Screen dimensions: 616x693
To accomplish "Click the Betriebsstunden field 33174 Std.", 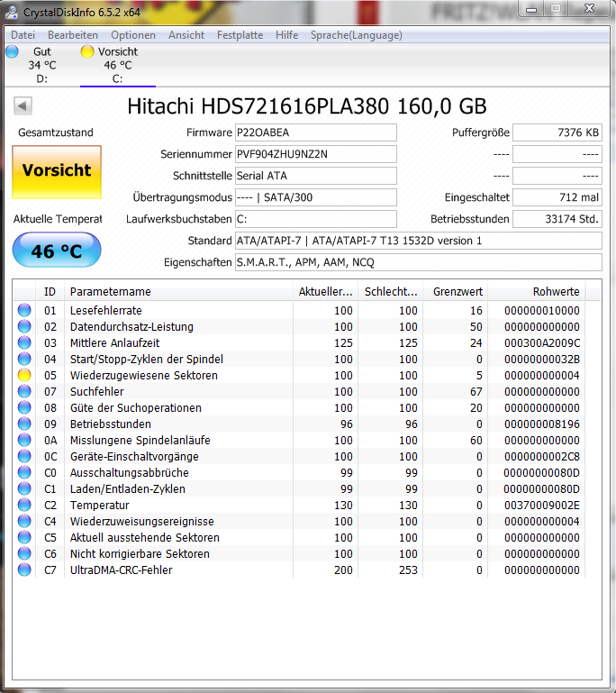I will [x=557, y=219].
